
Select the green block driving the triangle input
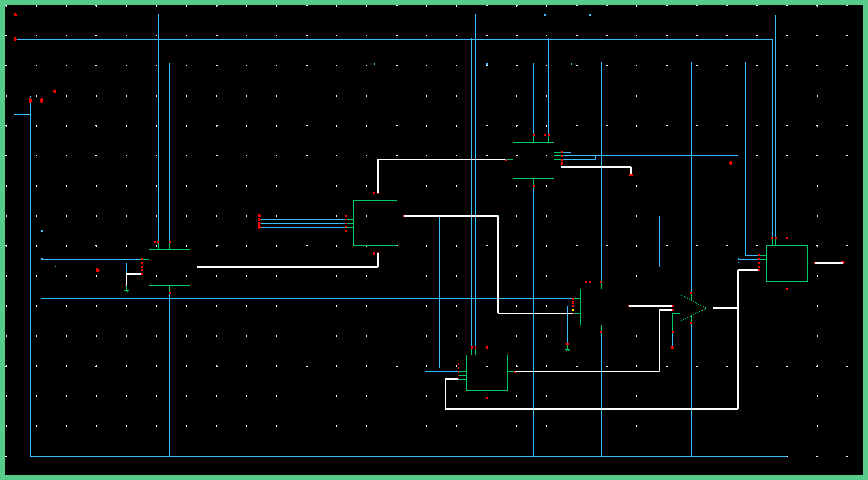[x=601, y=307]
